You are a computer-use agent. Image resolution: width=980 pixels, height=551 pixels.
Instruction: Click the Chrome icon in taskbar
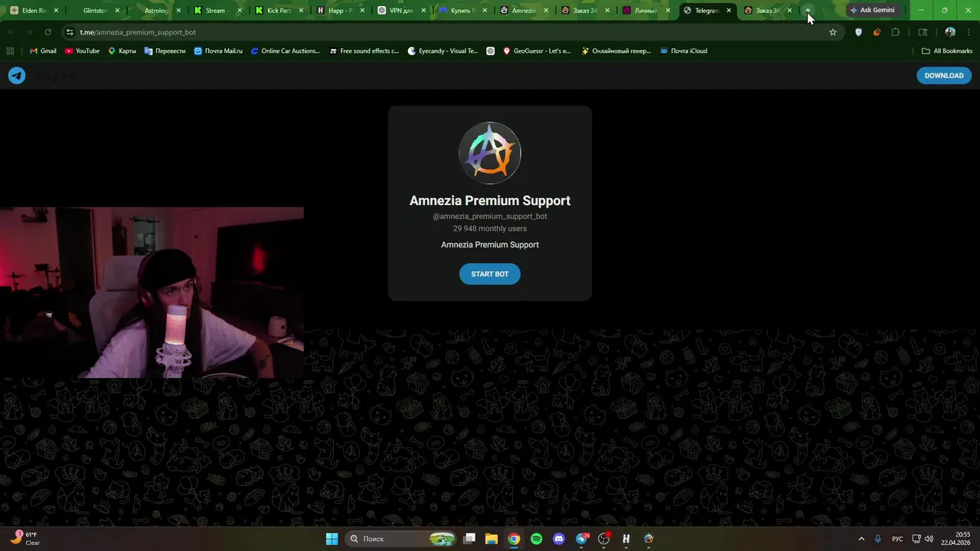[x=514, y=539]
